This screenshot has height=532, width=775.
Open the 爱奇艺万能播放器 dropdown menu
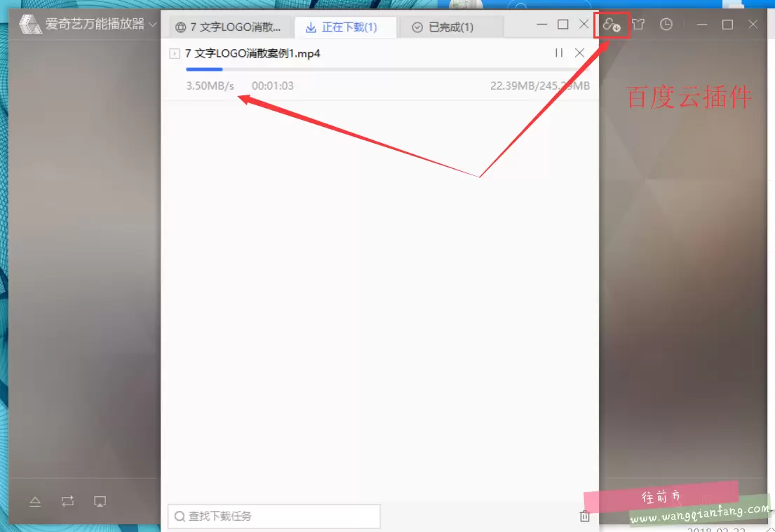(153, 25)
